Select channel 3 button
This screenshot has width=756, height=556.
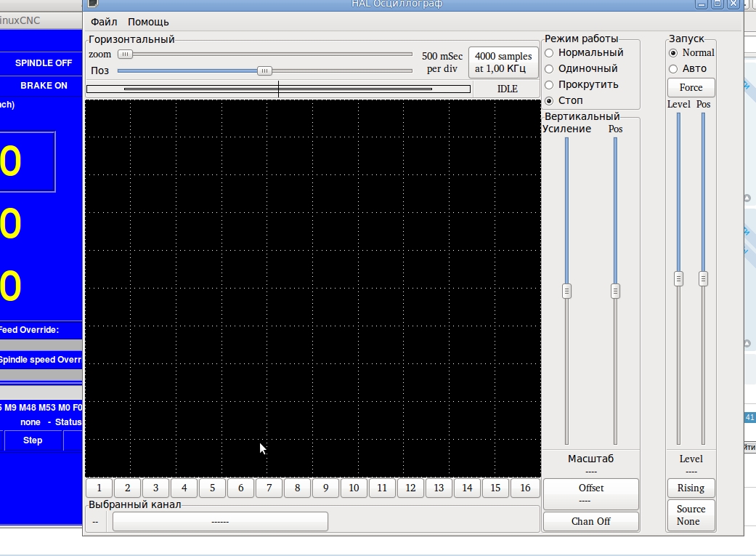(x=155, y=488)
